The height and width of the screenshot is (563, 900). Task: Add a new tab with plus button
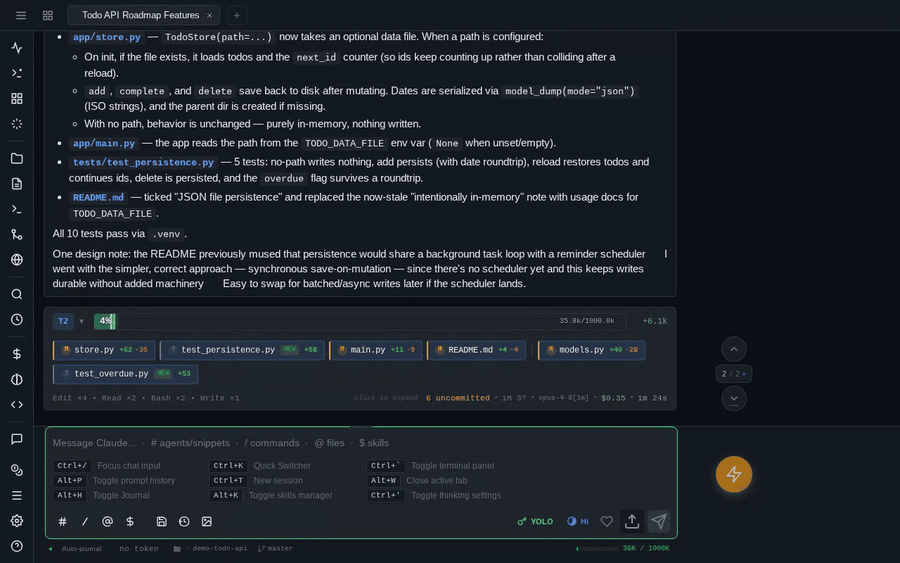[236, 15]
